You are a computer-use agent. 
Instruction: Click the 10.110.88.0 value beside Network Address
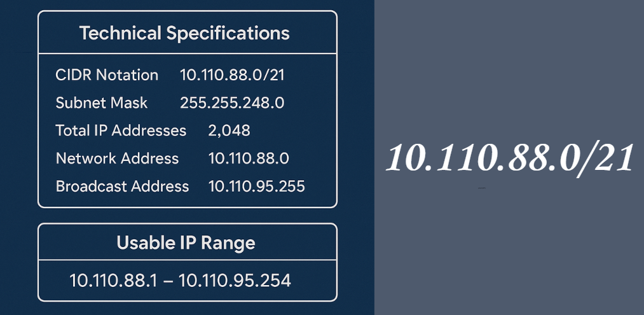tap(249, 158)
